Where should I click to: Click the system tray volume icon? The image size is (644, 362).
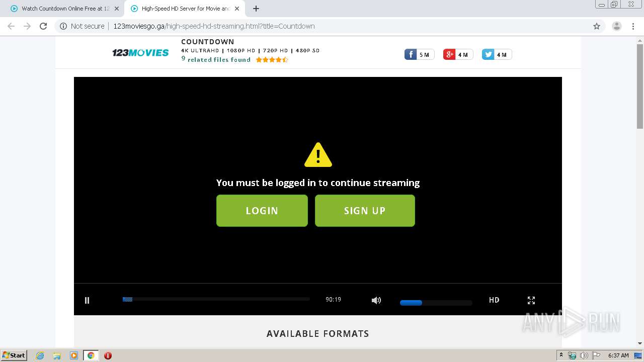click(584, 355)
